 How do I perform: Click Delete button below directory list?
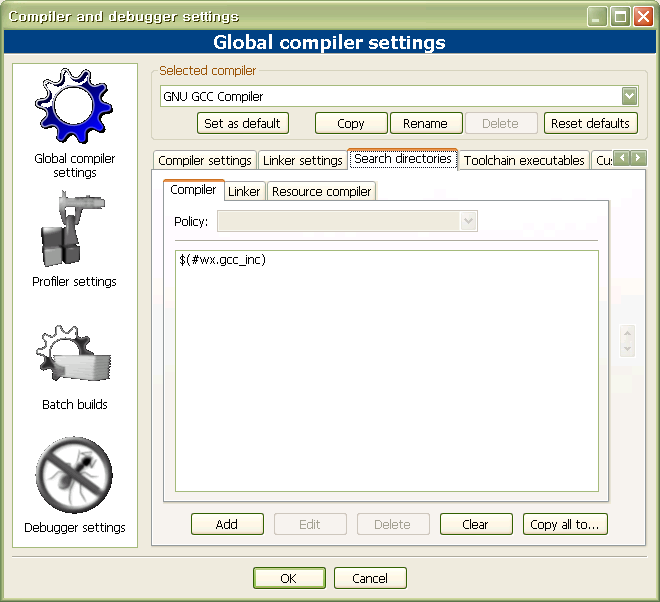point(393,524)
